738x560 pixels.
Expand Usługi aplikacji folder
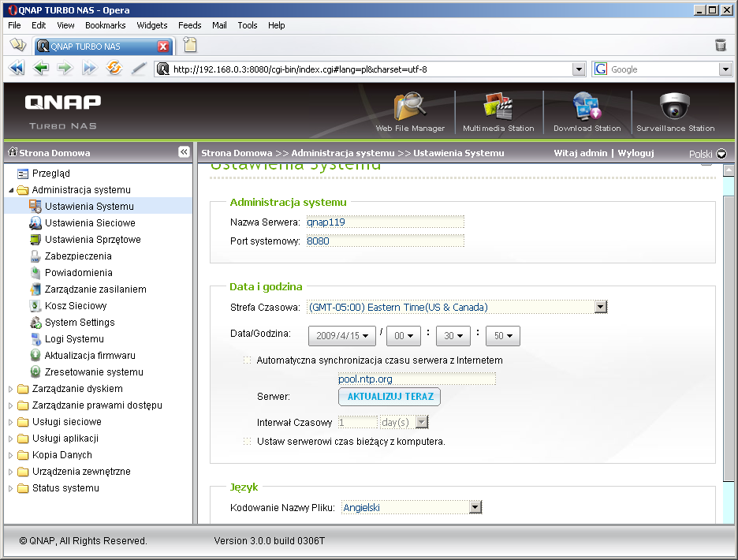(x=11, y=439)
